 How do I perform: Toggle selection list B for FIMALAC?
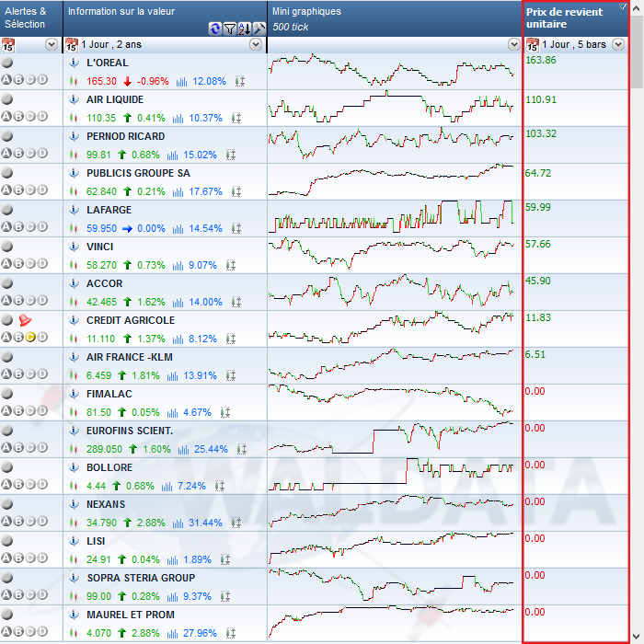point(18,410)
